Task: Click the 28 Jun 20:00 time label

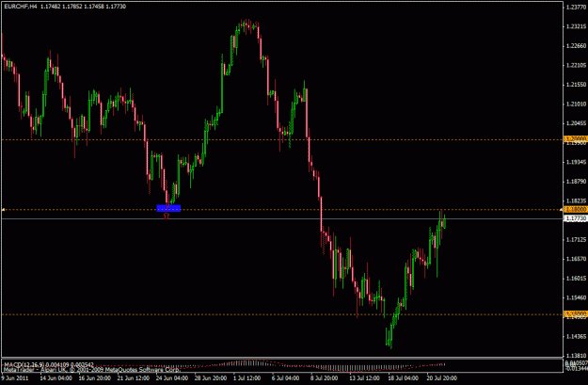Action: pos(211,377)
